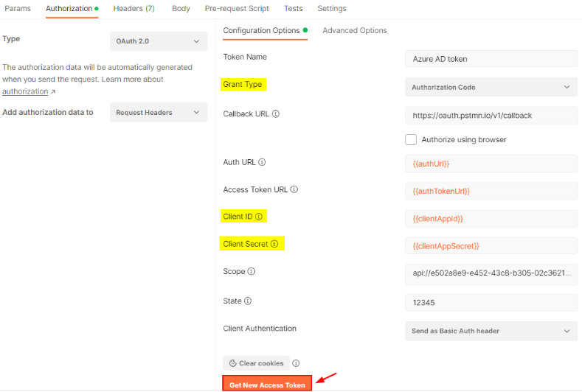Click info icon next to Callback URL
Image resolution: width=582 pixels, height=392 pixels.
[276, 114]
